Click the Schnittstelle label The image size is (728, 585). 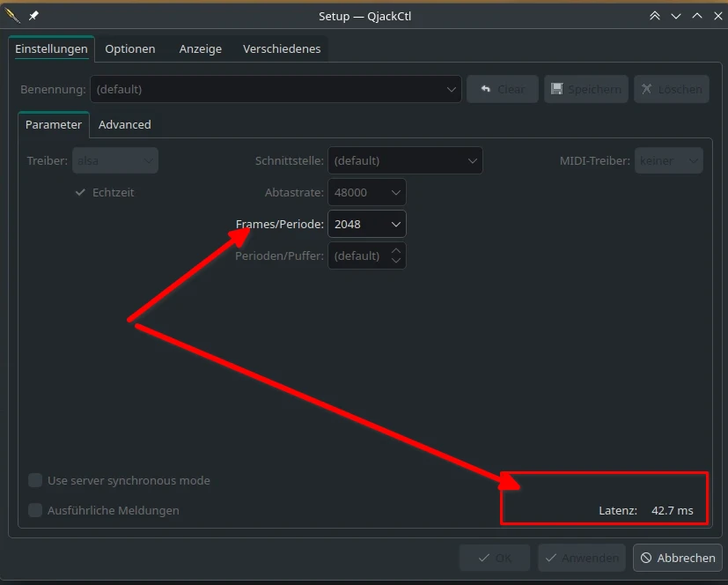pos(290,160)
